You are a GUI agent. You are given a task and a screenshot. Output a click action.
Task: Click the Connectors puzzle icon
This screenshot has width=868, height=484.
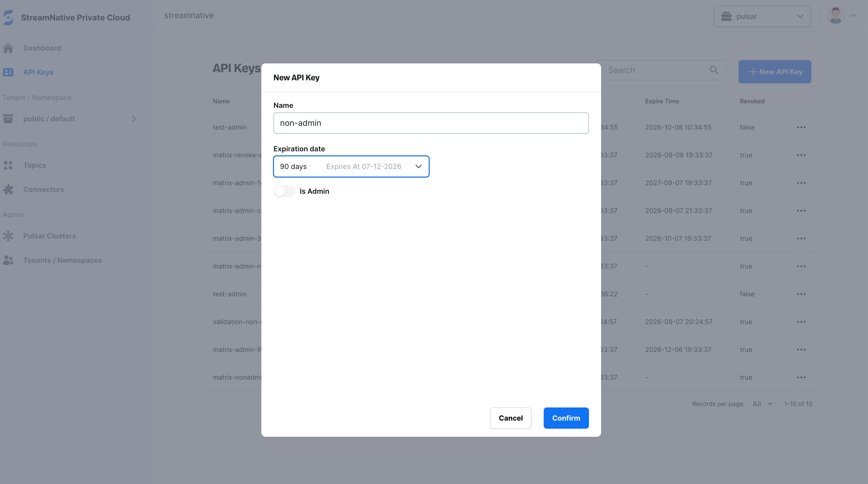coord(8,189)
